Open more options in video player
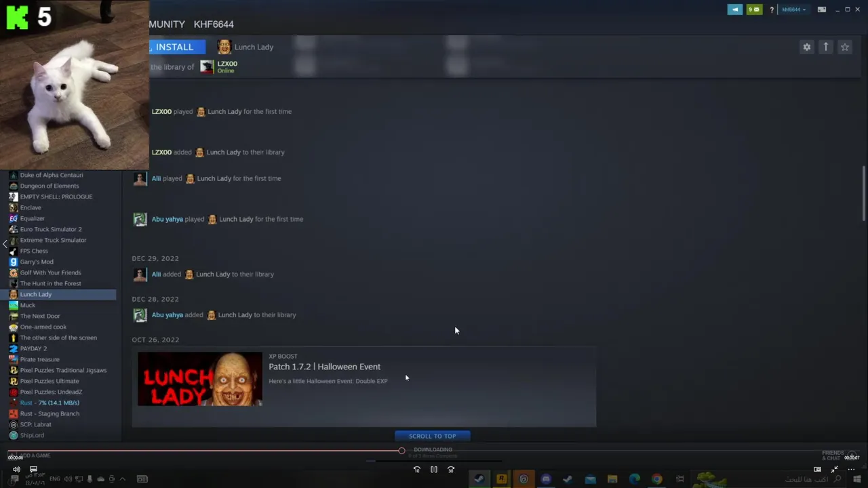The image size is (868, 488). click(851, 469)
